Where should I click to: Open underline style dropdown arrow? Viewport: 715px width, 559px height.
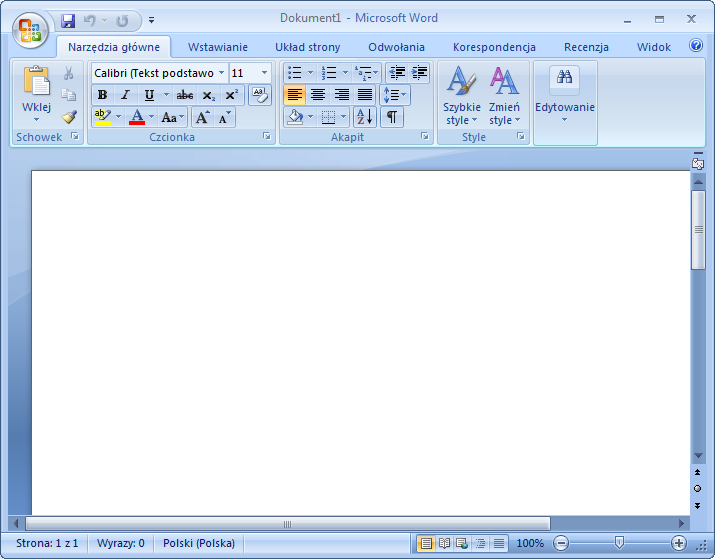tap(166, 95)
